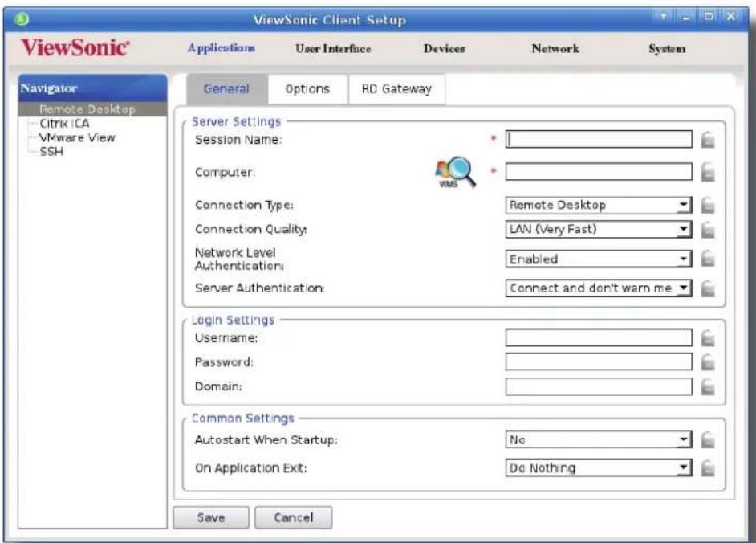Click the green icon in title bar
Viewport: 756px width, 543px height.
[21, 19]
